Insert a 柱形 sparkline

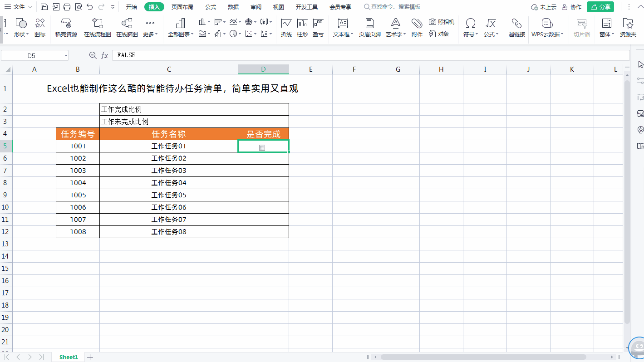[302, 27]
